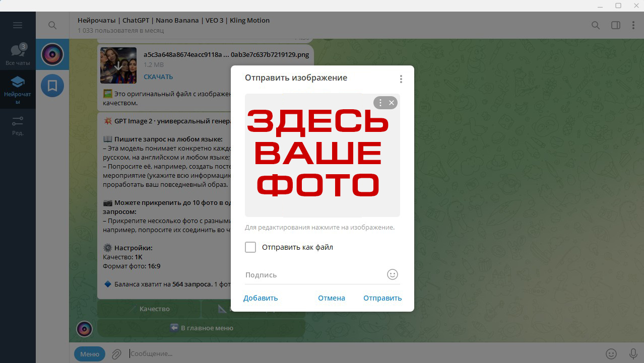Click the Отправить button
The height and width of the screenshot is (363, 644).
(x=382, y=298)
